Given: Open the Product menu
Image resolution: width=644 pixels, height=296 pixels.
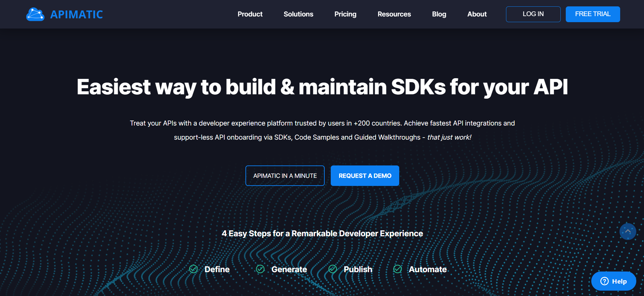Looking at the screenshot, I should pyautogui.click(x=250, y=14).
